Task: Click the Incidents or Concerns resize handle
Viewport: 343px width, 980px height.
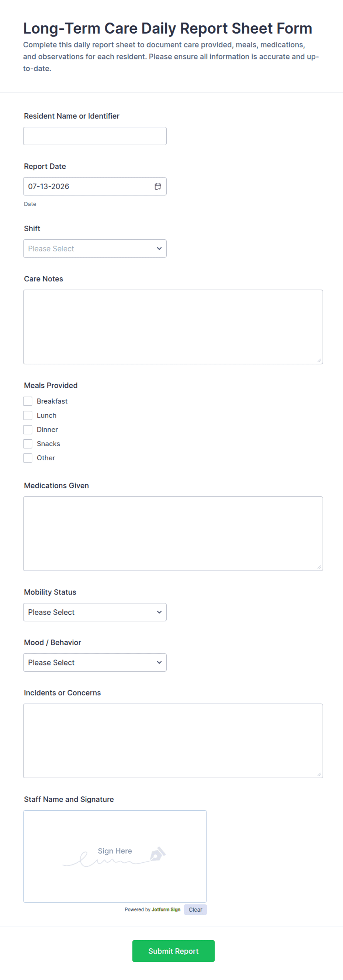Action: (319, 774)
